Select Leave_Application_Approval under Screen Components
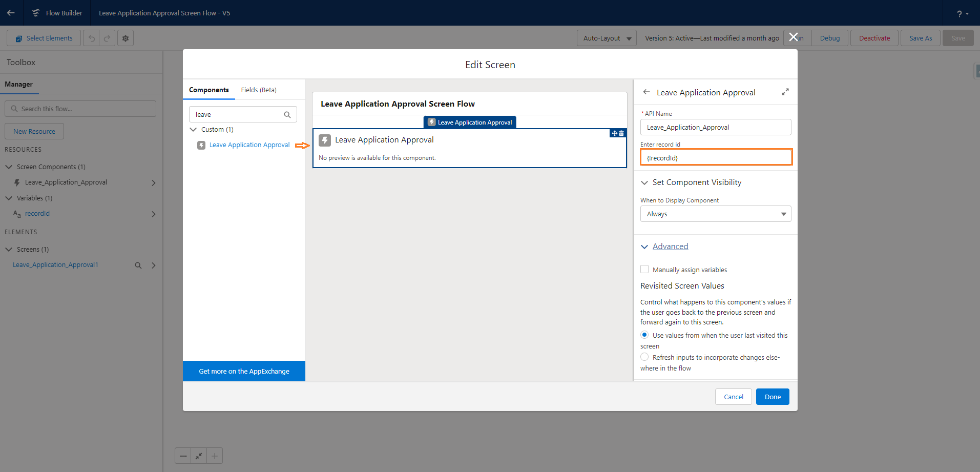 pyautogui.click(x=66, y=182)
